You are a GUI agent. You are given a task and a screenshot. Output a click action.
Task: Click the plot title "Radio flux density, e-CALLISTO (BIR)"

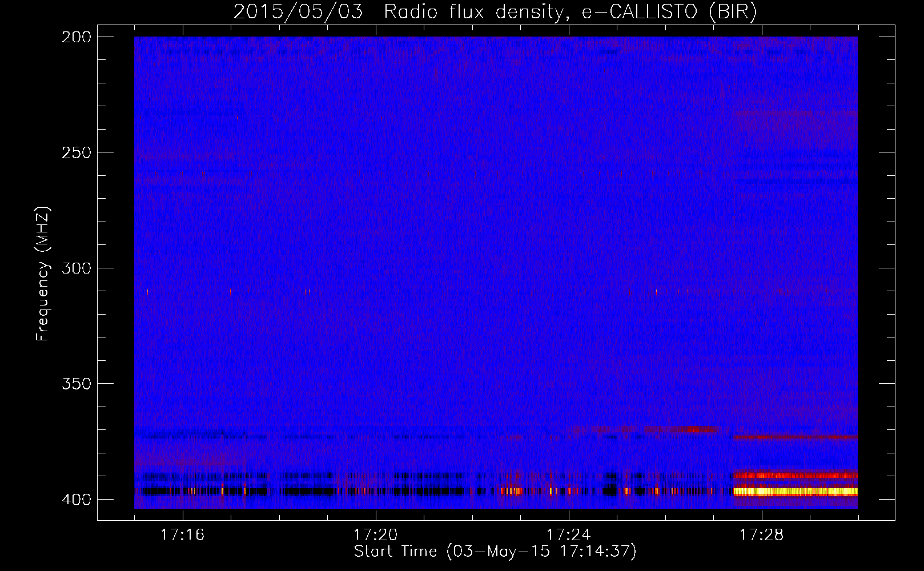coord(570,12)
